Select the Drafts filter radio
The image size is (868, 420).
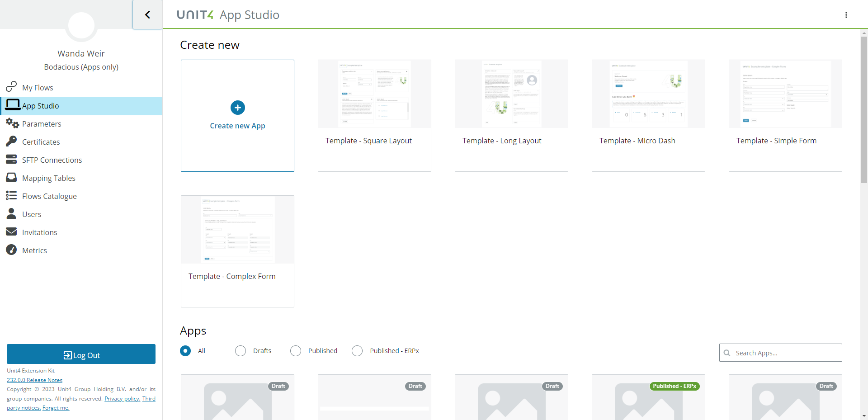pyautogui.click(x=241, y=351)
